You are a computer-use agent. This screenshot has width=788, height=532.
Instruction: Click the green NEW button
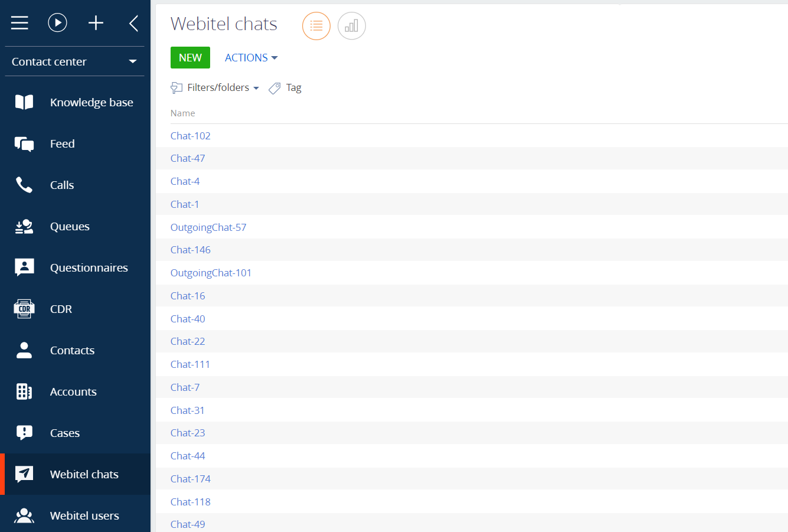click(x=190, y=58)
